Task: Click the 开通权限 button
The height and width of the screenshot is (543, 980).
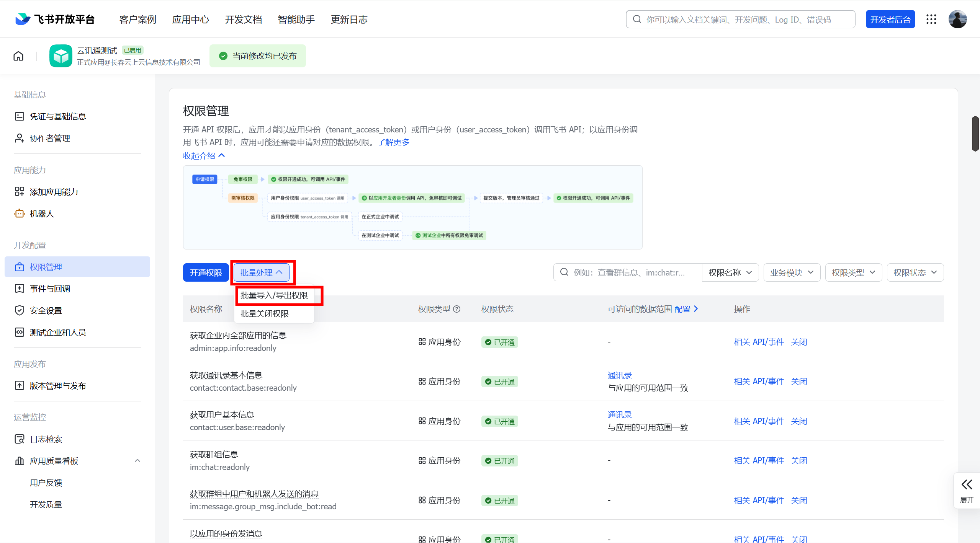Action: 206,272
